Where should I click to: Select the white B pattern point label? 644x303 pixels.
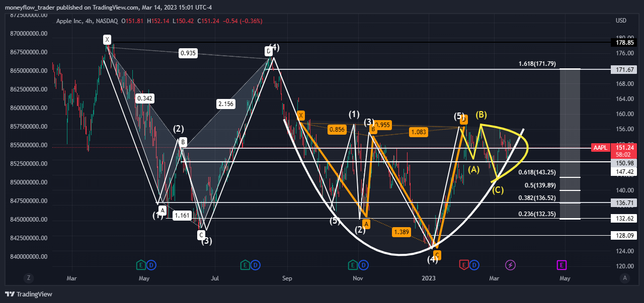[x=183, y=142]
